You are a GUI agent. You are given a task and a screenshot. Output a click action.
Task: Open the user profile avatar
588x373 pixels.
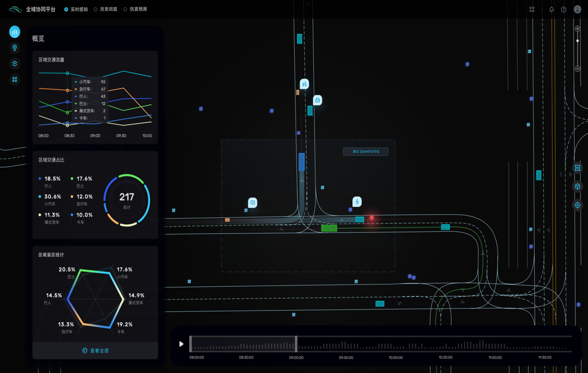(577, 9)
